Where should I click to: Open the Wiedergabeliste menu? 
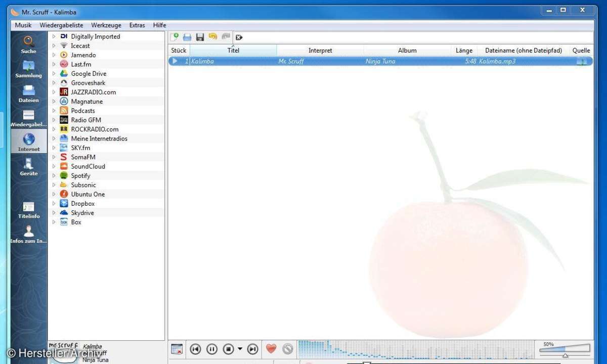pos(61,25)
